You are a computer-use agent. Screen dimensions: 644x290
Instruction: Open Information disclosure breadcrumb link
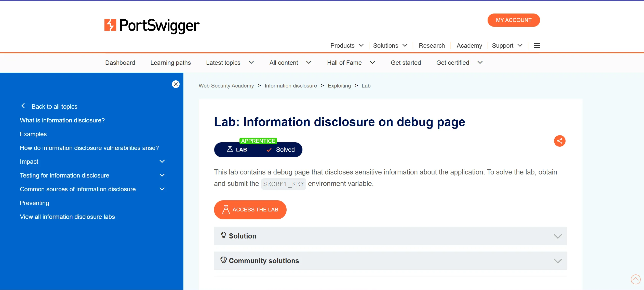pyautogui.click(x=291, y=86)
